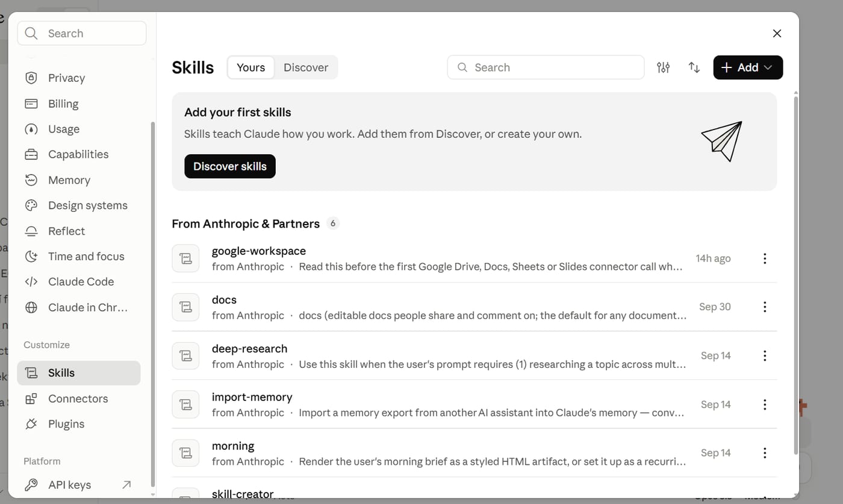Open the morning skill entry
843x504 pixels.
pyautogui.click(x=474, y=453)
